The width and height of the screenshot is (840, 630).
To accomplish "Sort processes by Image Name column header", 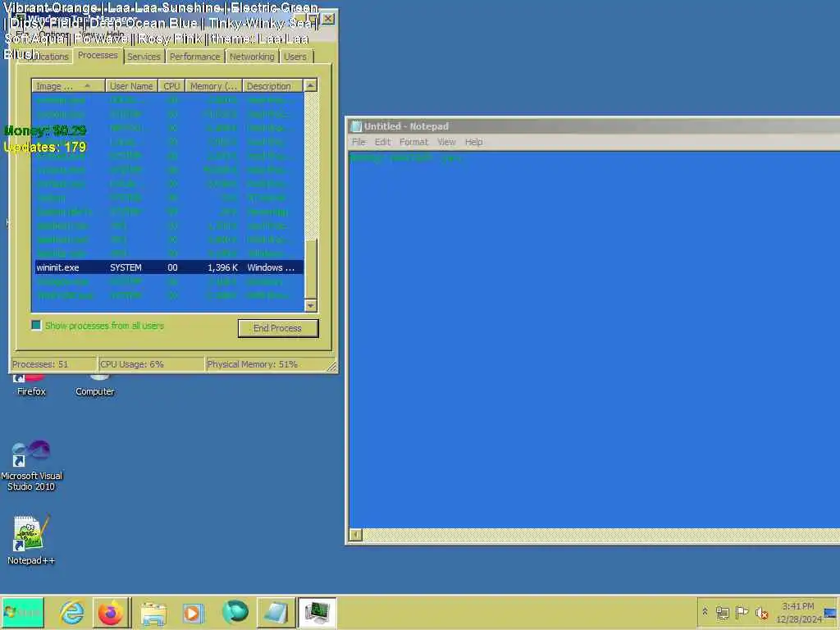I will tap(68, 85).
